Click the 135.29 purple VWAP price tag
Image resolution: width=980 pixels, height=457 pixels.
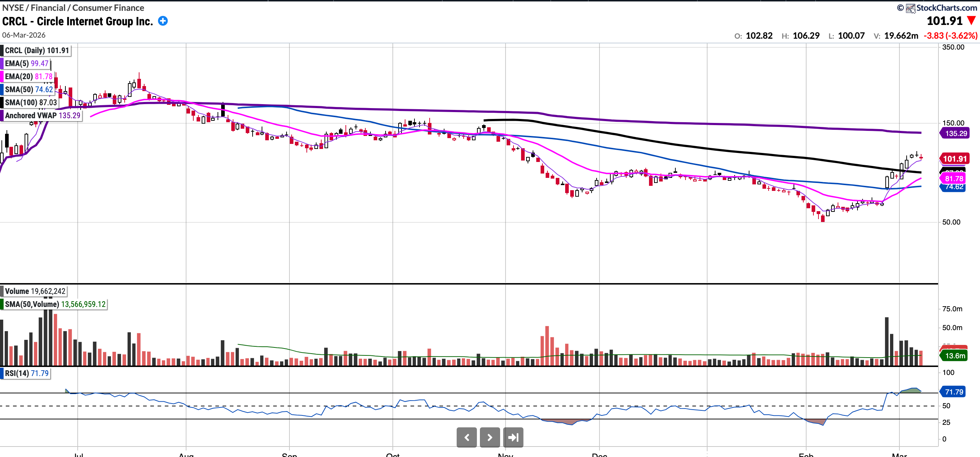955,133
